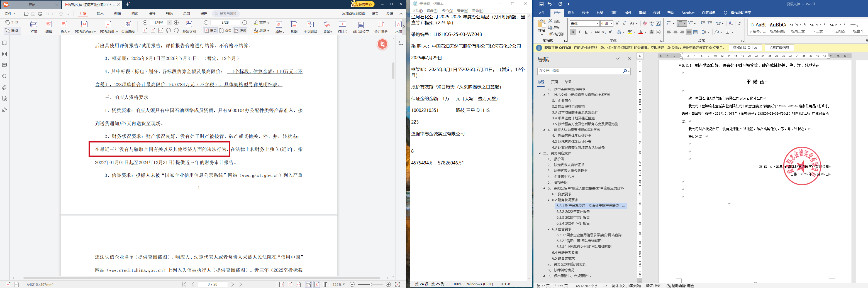Viewport: 868px width, 288px height.
Task: Click the rotate document icon
Action: coord(189,27)
